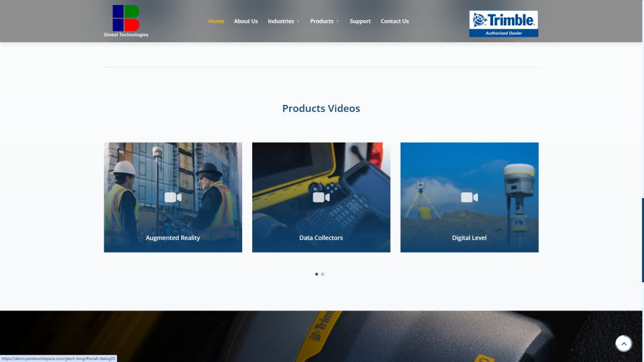Click the Trimble Authorized Dealer badge
Viewport: 644px width, 362px height.
coord(504,24)
